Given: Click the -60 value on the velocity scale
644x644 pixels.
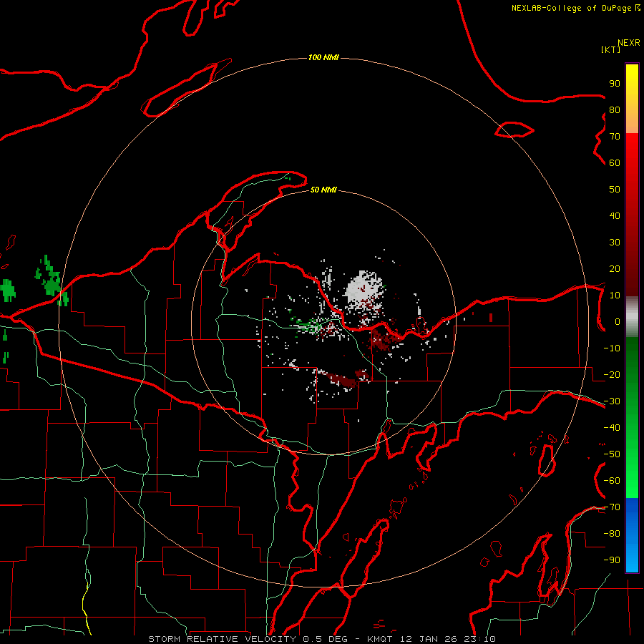Looking at the screenshot, I should [612, 481].
